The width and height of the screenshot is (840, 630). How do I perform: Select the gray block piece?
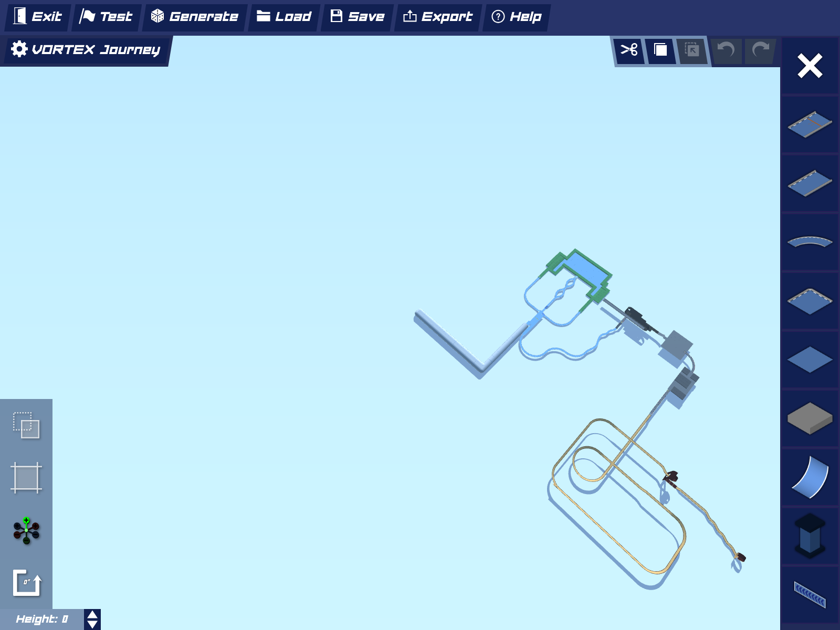[810, 418]
